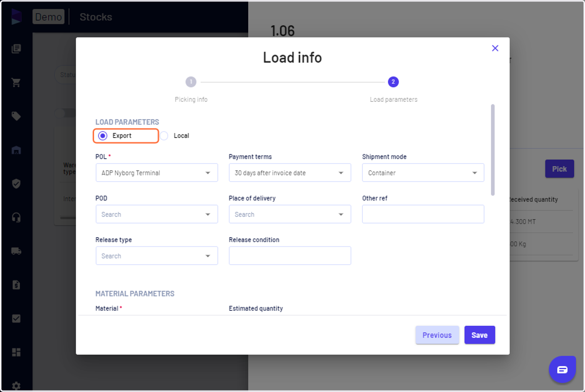Open the delivery truck sidebar icon

click(x=16, y=251)
